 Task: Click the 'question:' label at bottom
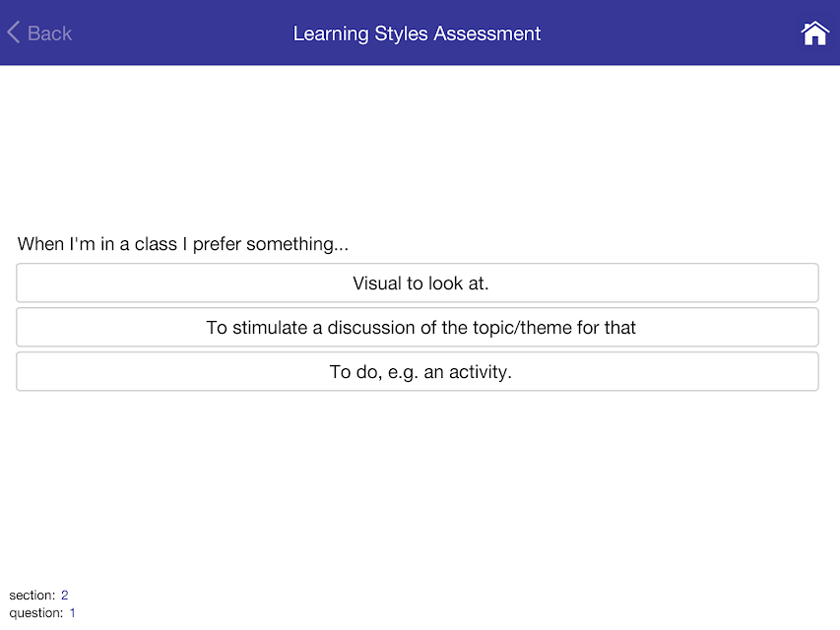(35, 613)
